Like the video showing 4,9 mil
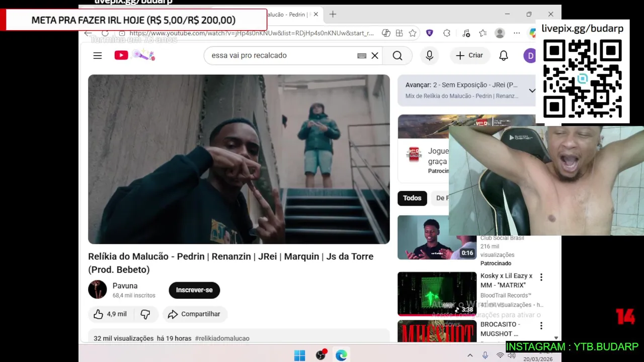The width and height of the screenshot is (644, 362). pyautogui.click(x=110, y=314)
